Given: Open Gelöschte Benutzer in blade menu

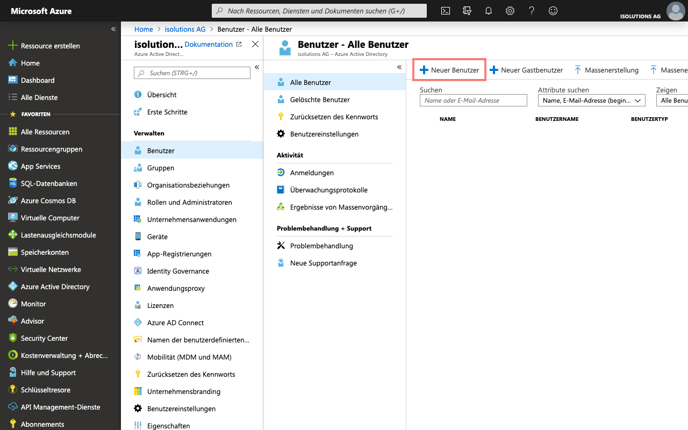Looking at the screenshot, I should click(x=320, y=99).
